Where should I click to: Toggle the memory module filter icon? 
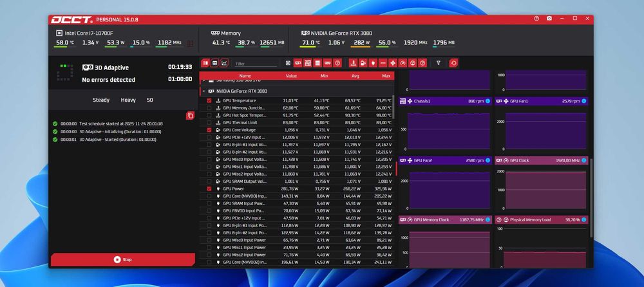pos(327,63)
